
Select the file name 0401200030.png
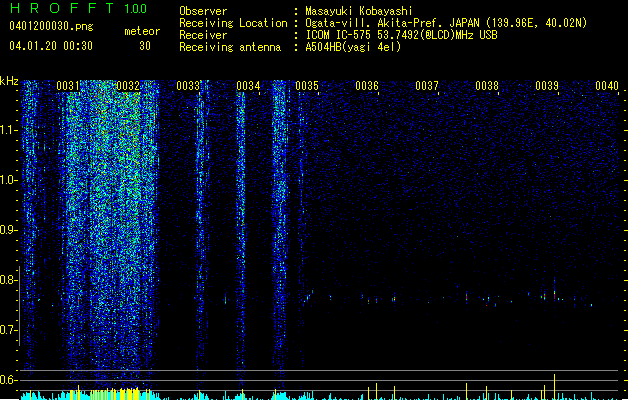pyautogui.click(x=51, y=26)
